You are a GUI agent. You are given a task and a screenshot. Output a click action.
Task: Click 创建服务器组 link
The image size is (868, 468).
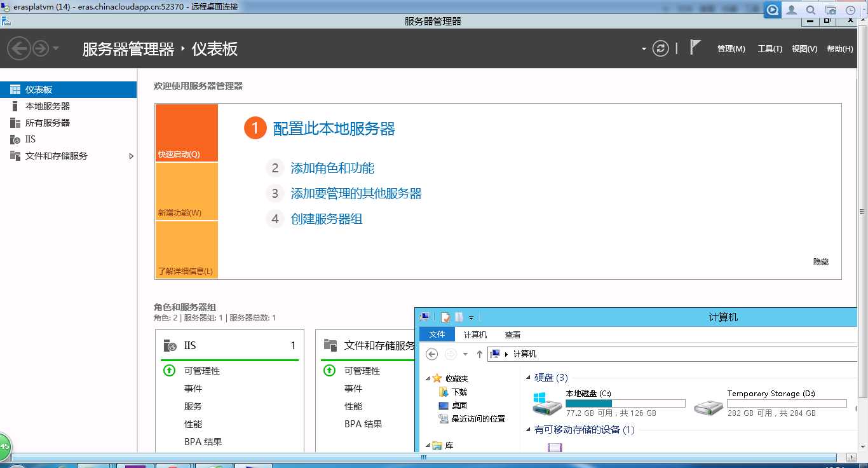(x=327, y=219)
